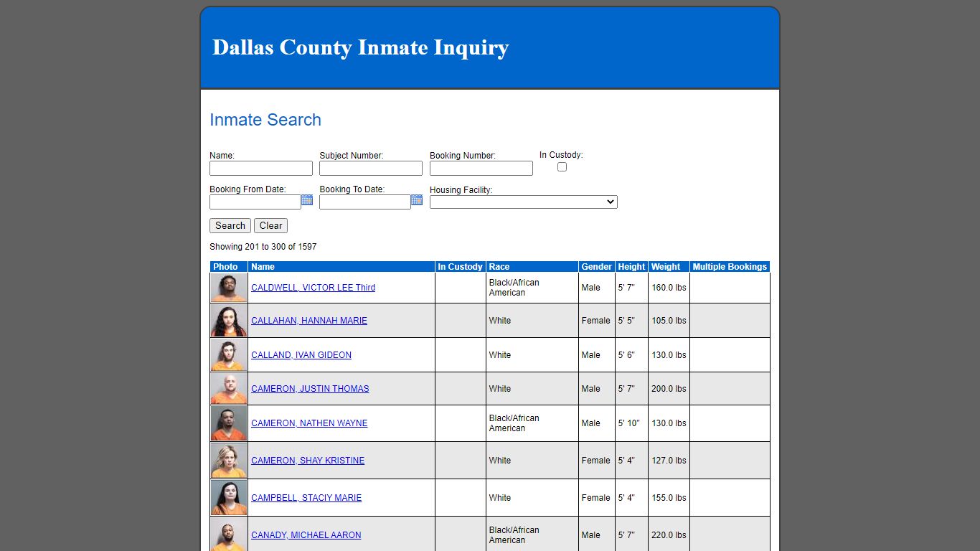The image size is (980, 551).
Task: Open CALLAND, IVAN GIDEON record
Action: coord(301,355)
